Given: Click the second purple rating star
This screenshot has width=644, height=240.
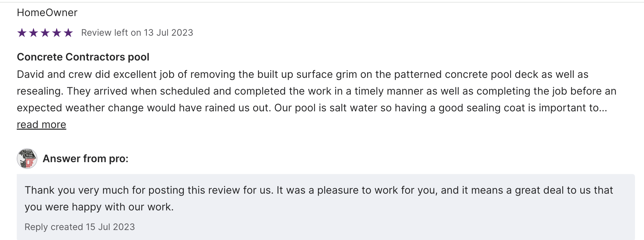Looking at the screenshot, I should [x=33, y=32].
